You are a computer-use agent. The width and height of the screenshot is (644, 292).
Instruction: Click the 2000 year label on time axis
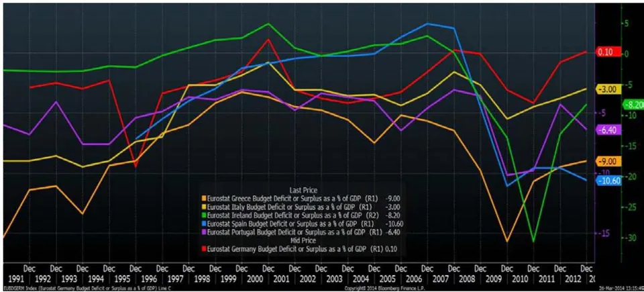click(255, 279)
